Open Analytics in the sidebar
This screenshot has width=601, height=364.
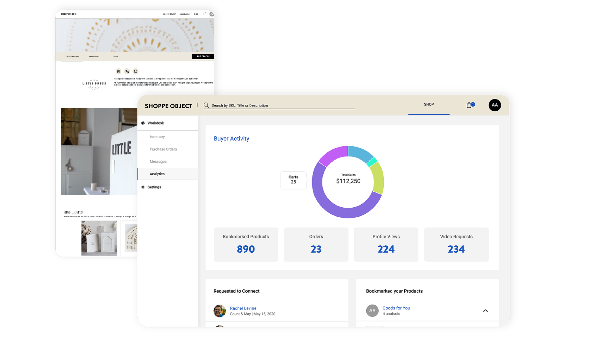(157, 174)
